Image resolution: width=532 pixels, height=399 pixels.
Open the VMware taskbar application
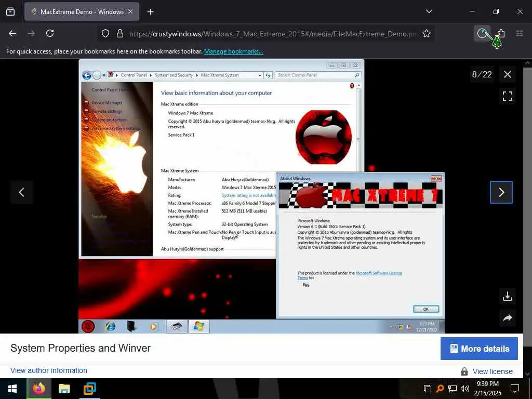point(89,389)
